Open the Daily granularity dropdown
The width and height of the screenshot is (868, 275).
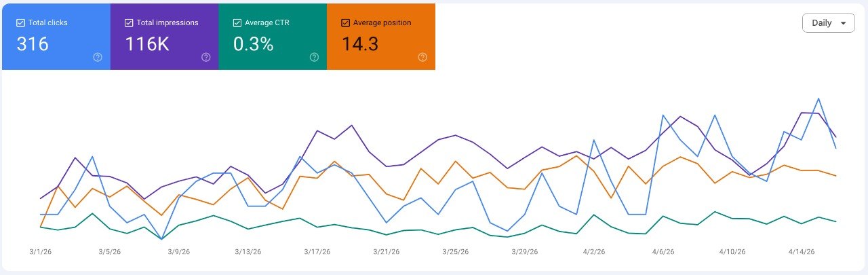[x=828, y=22]
